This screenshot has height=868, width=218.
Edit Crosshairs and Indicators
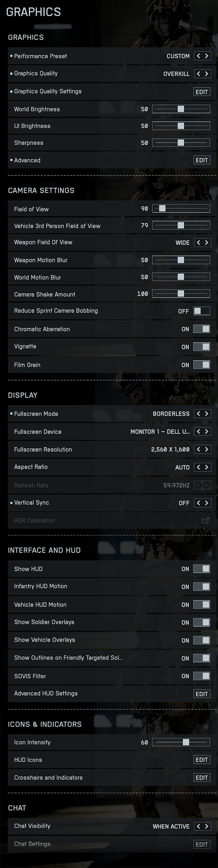click(x=202, y=778)
